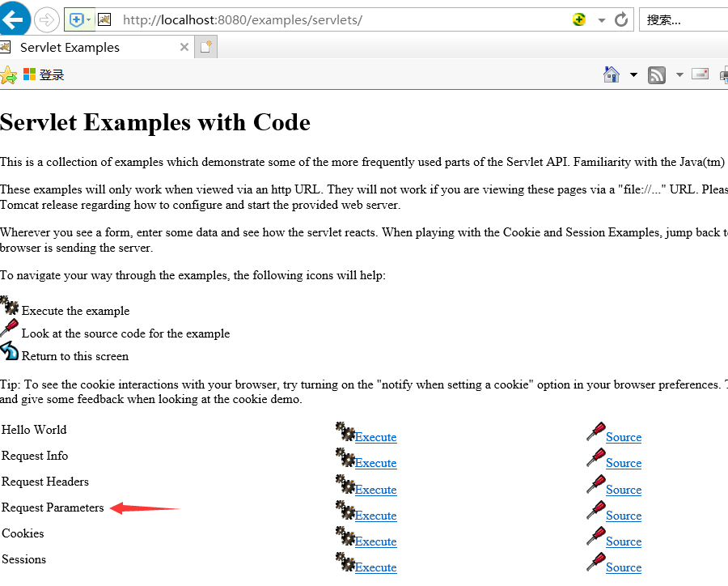Click the screwdriver icon for Sessions Source
728x586 pixels.
tap(595, 562)
